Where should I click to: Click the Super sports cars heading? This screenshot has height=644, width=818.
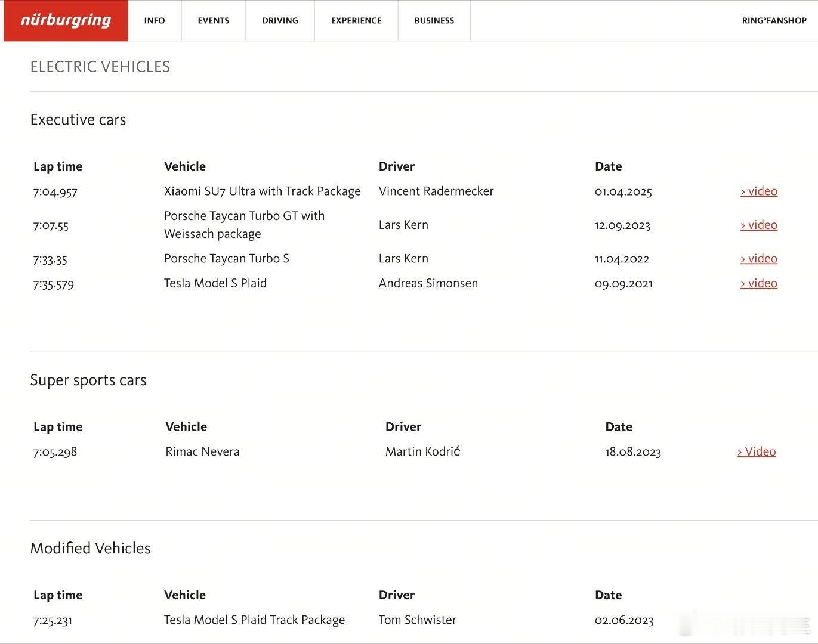(x=88, y=380)
